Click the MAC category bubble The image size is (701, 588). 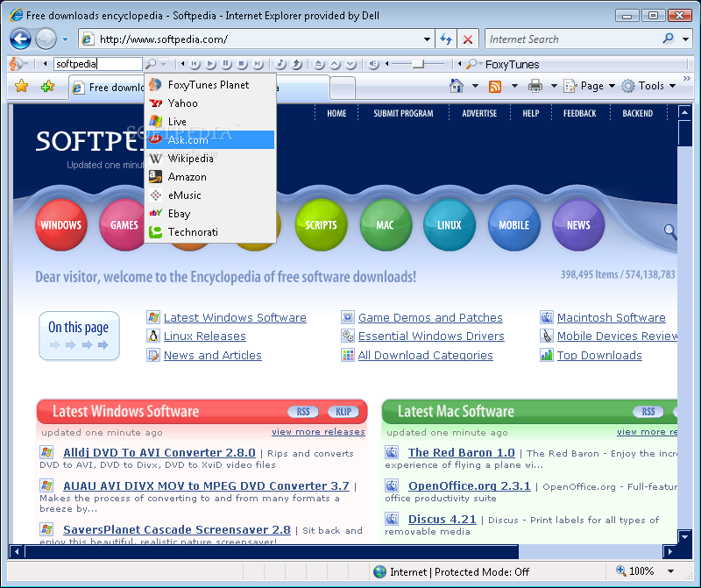pyautogui.click(x=386, y=224)
